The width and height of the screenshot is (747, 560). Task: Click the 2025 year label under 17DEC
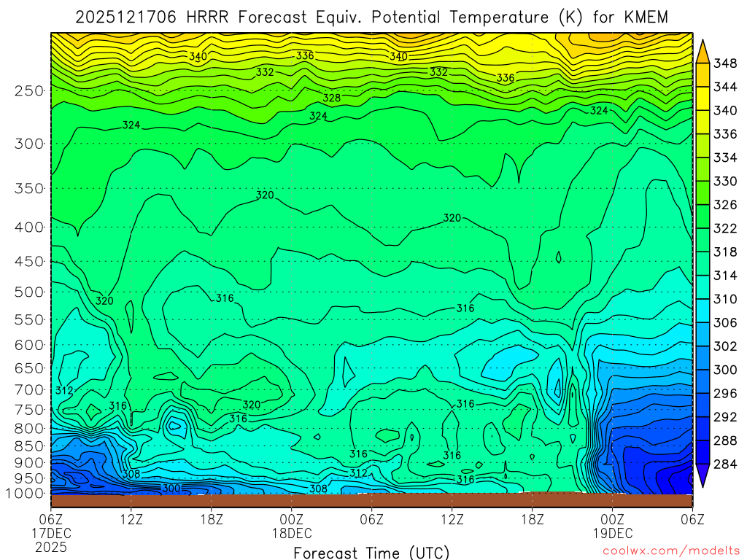(51, 547)
